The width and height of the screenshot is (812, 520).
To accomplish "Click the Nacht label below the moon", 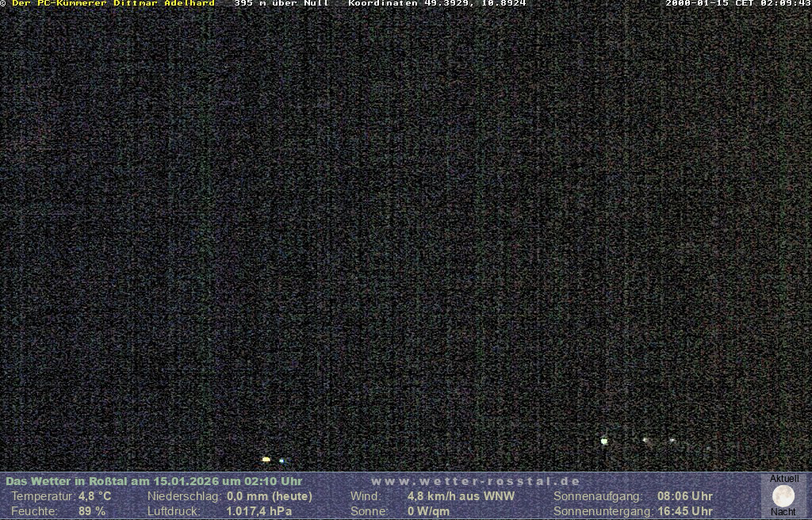I will (x=783, y=512).
